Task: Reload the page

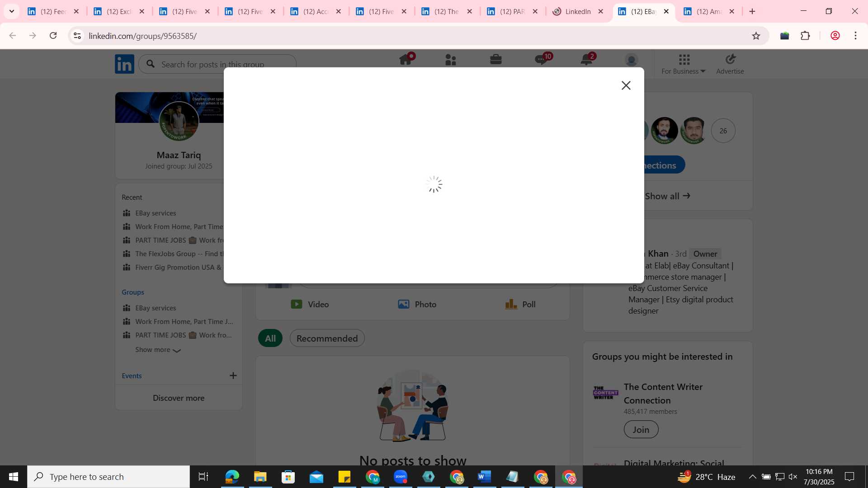Action: [x=53, y=36]
